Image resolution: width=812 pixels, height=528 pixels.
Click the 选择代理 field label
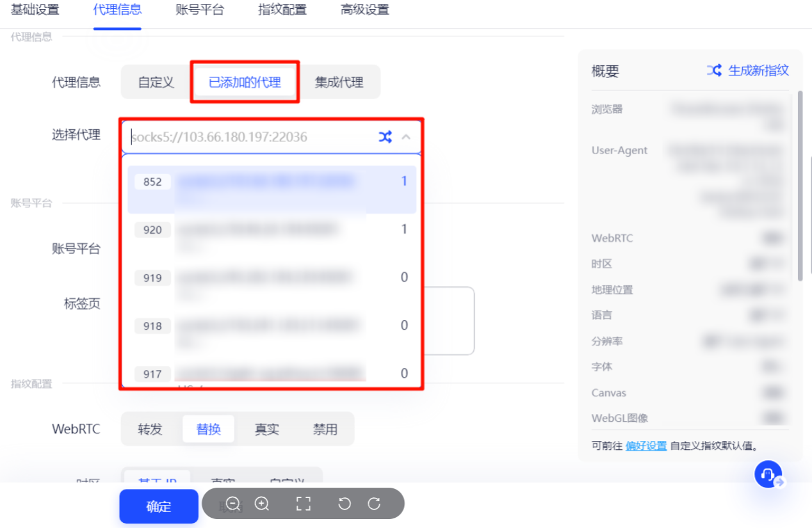pyautogui.click(x=76, y=134)
